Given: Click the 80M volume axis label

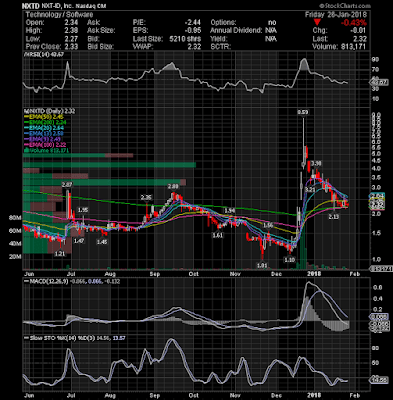Looking at the screenshot, I should [x=15, y=218].
